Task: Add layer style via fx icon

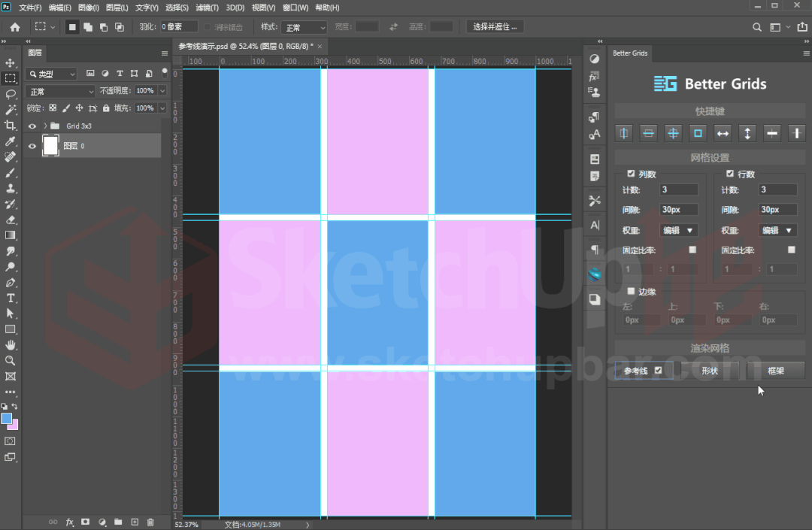Action: tap(69, 522)
